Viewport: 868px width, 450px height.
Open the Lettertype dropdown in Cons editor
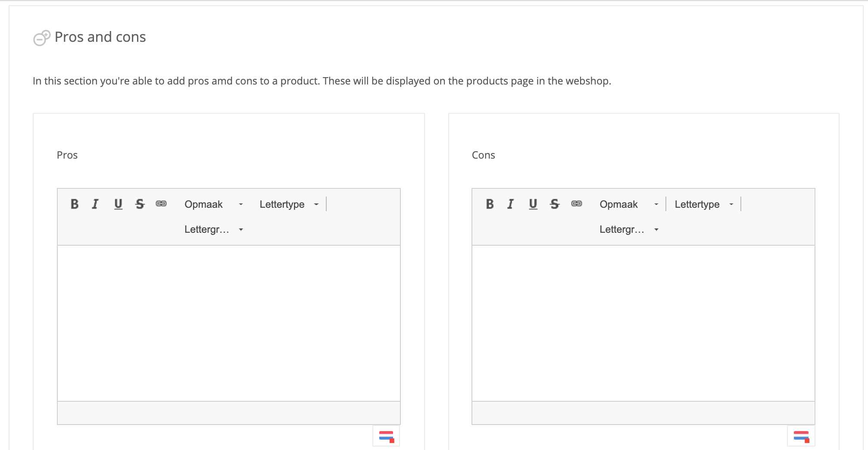704,204
